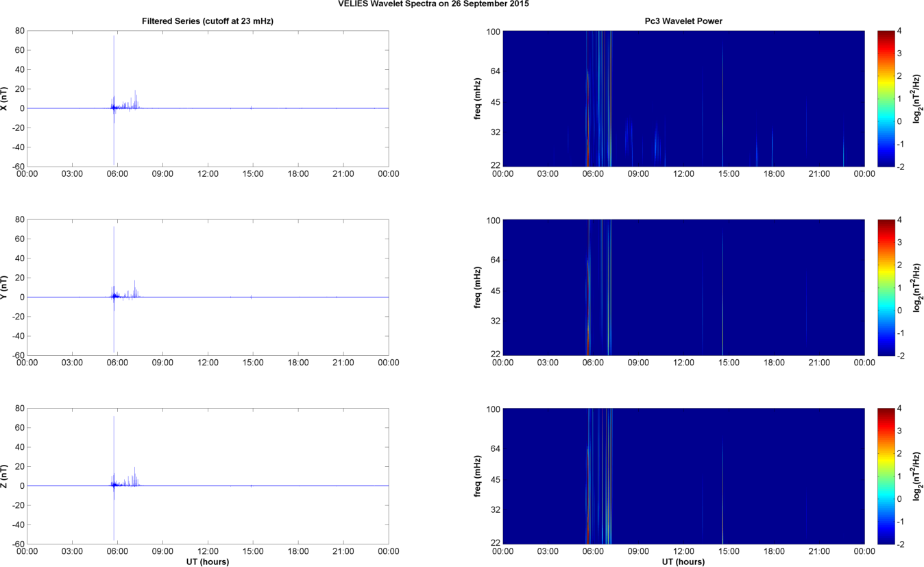Select the "Pc3 Wavelet Power" heading
Viewport: 924px width, 567px height.
(x=683, y=21)
